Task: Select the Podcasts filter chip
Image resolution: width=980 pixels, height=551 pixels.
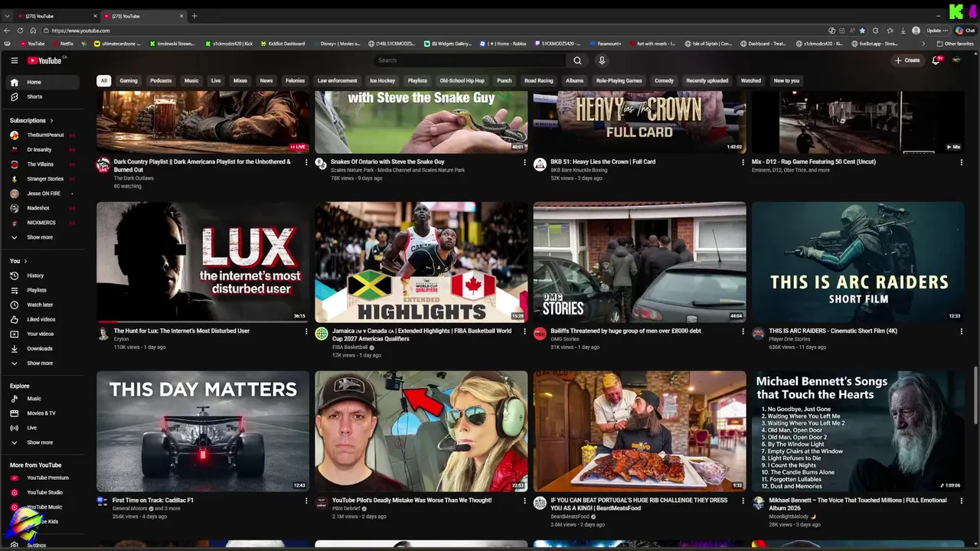Action: pos(161,80)
